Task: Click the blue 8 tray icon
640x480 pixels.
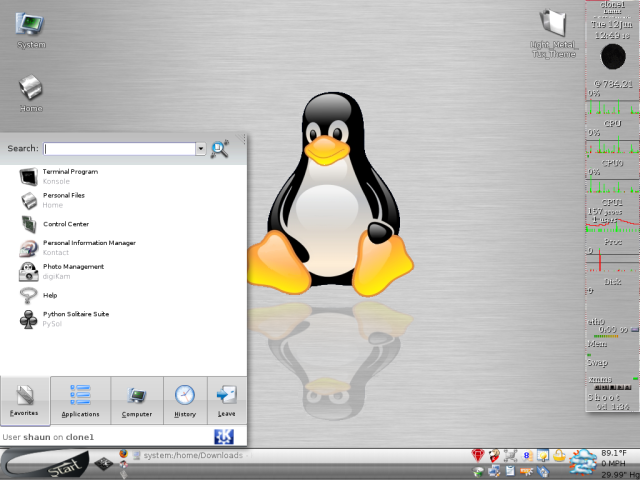Action: pos(527,455)
